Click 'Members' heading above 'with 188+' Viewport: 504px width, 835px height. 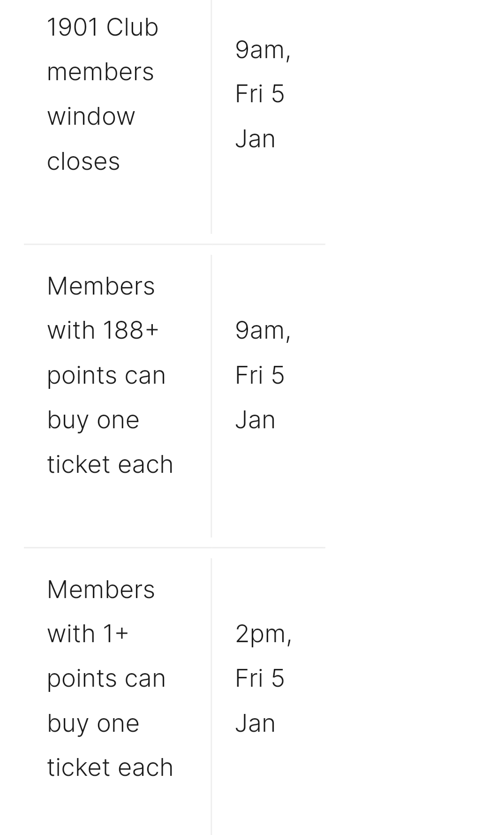click(101, 286)
